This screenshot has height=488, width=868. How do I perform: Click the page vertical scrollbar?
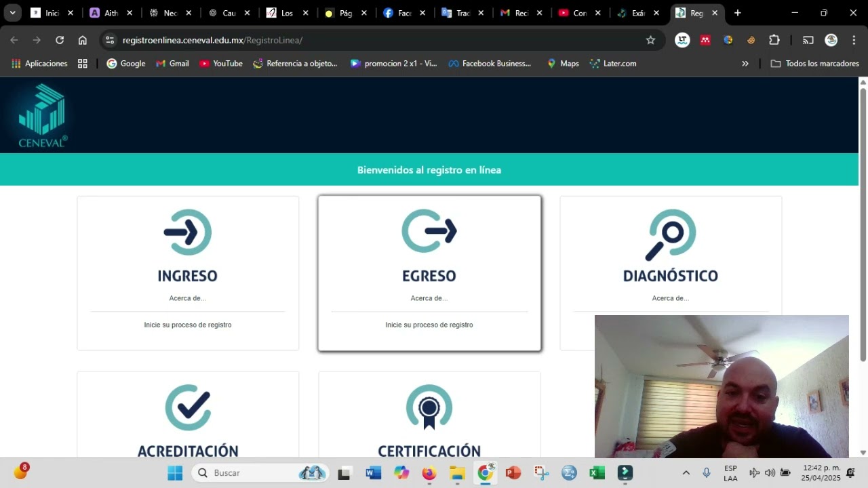point(863,224)
